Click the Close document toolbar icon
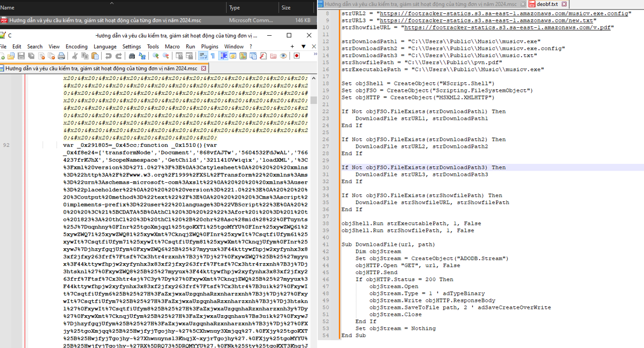Viewport: 644px width, 348px height. (x=42, y=56)
